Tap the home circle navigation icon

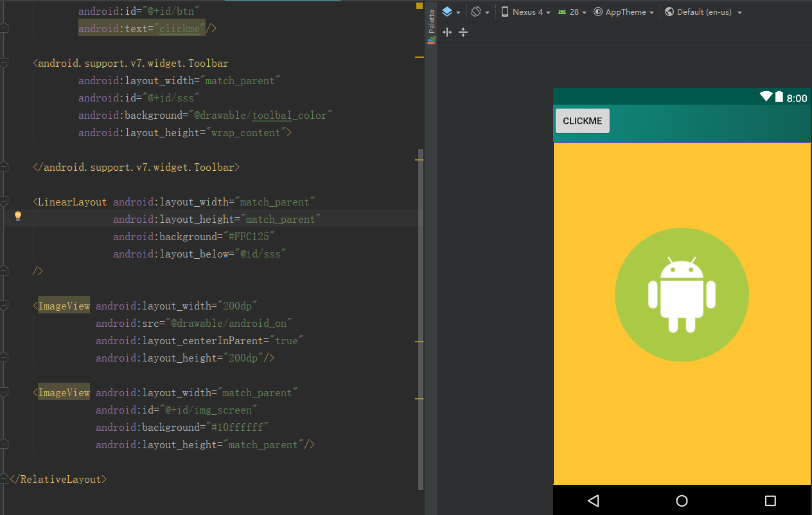(x=682, y=500)
